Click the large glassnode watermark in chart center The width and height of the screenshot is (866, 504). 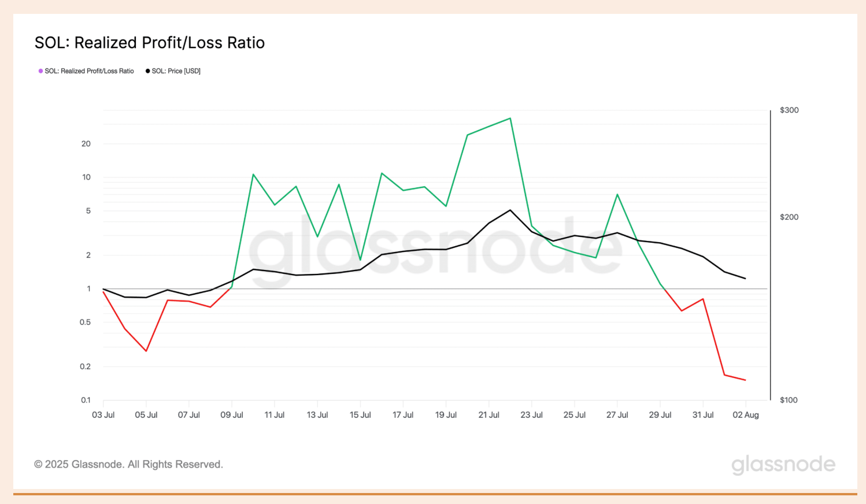[x=435, y=250]
